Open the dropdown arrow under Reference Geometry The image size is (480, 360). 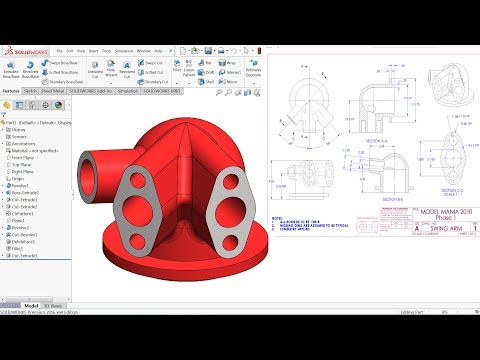pyautogui.click(x=253, y=83)
